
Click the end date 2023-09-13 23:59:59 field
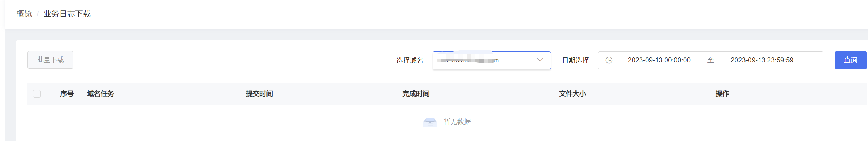762,60
